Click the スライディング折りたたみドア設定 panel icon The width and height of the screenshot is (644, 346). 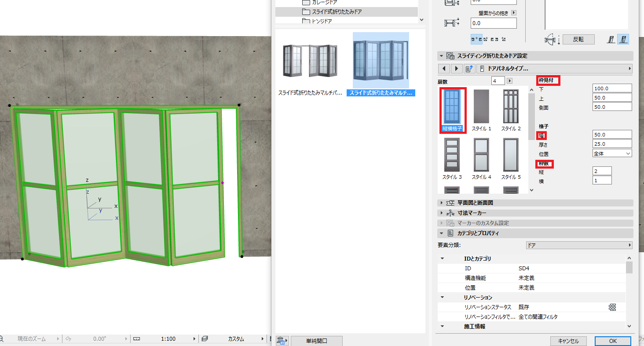tap(450, 56)
